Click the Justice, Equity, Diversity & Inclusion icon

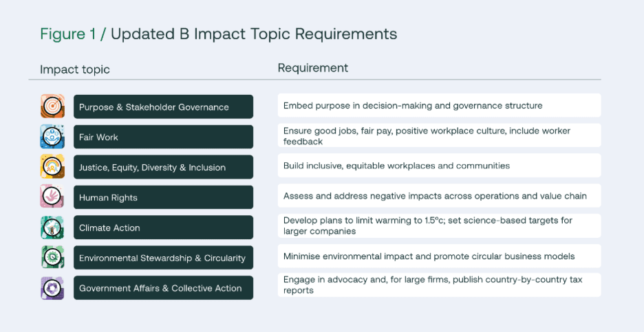tap(52, 167)
